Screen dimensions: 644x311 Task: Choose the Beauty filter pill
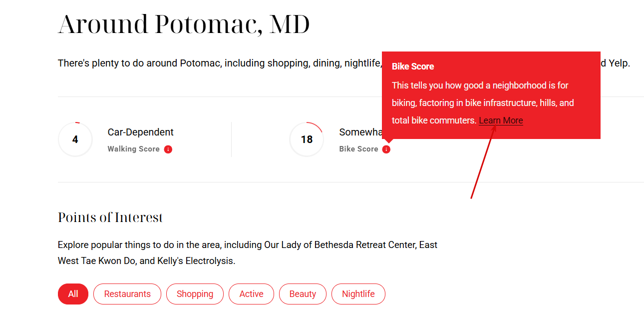coord(303,294)
